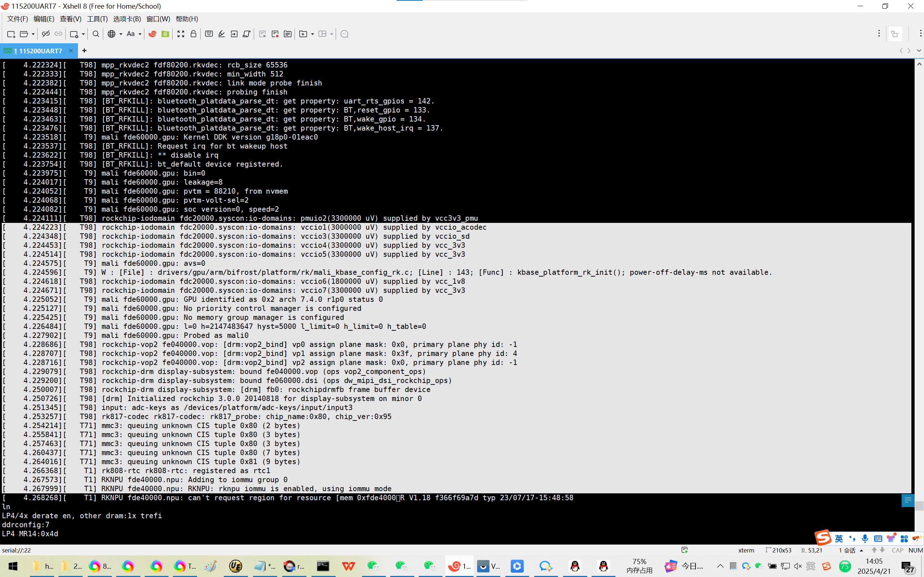Expand the Open folder dropdown arrow
The width and height of the screenshot is (924, 577).
(x=33, y=34)
